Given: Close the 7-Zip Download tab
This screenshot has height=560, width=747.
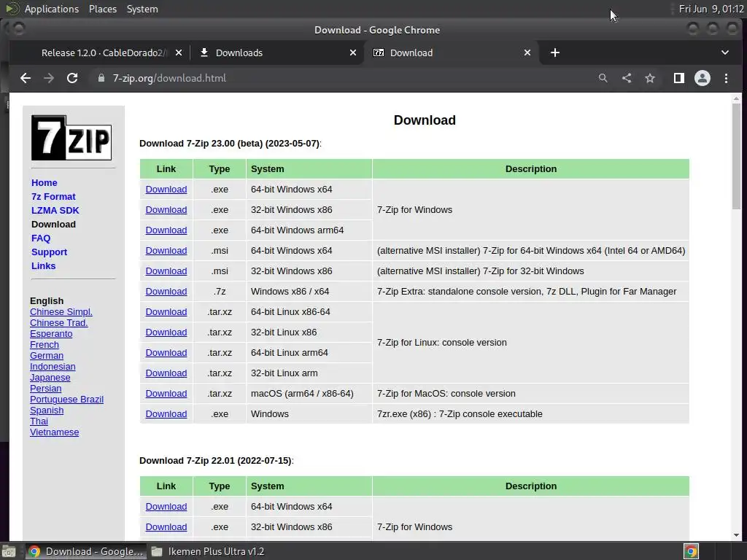Looking at the screenshot, I should (527, 52).
